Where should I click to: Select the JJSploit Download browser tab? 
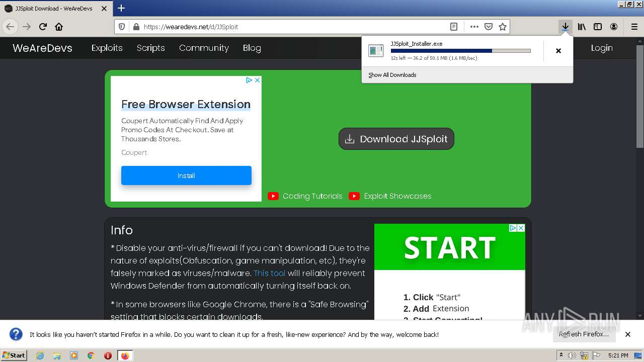[55, 9]
